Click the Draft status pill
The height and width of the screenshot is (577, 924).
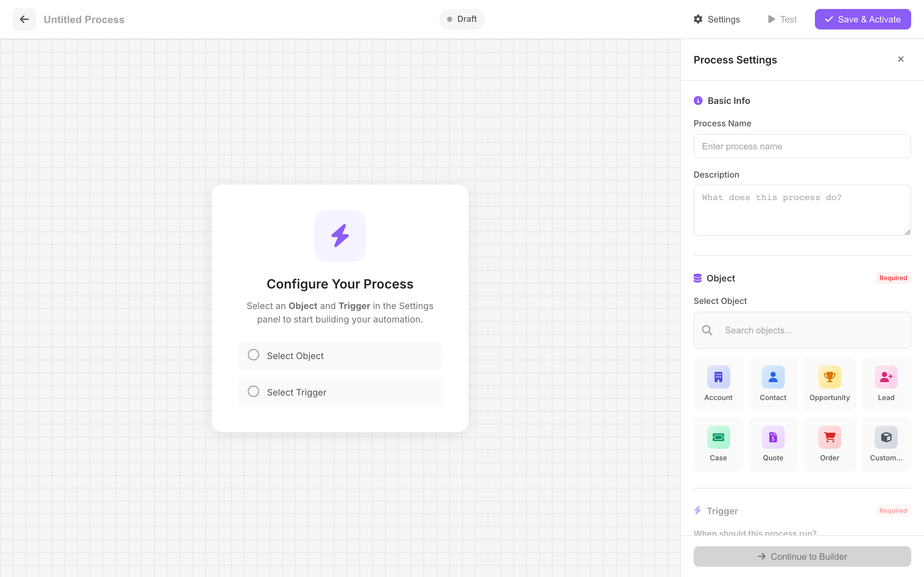click(x=462, y=19)
